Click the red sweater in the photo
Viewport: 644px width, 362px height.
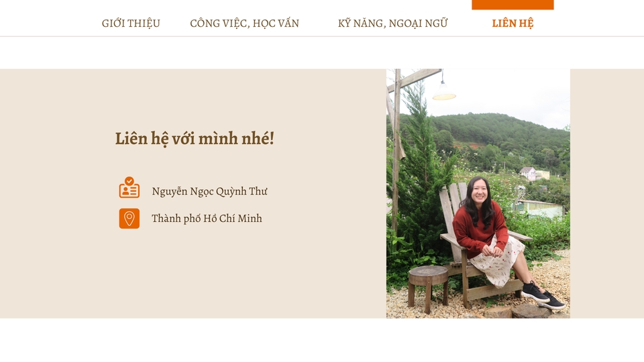point(479,228)
